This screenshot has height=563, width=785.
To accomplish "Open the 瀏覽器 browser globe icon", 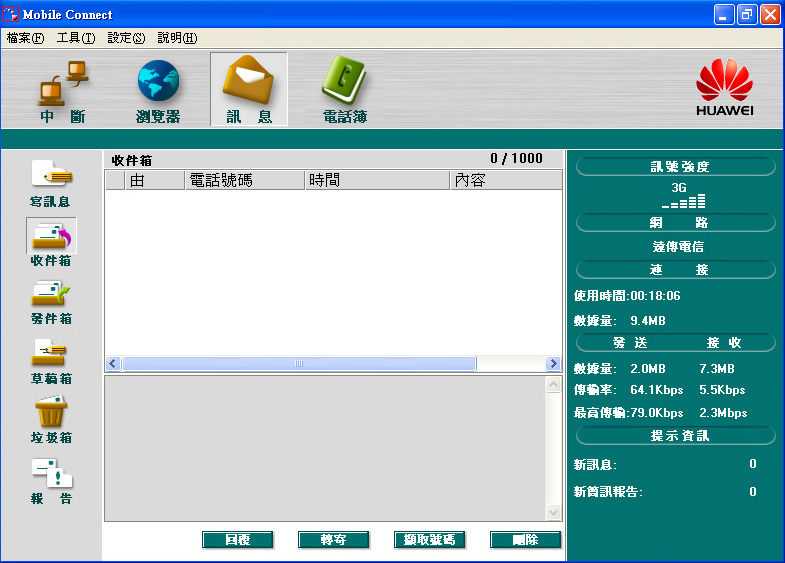I will pyautogui.click(x=158, y=81).
